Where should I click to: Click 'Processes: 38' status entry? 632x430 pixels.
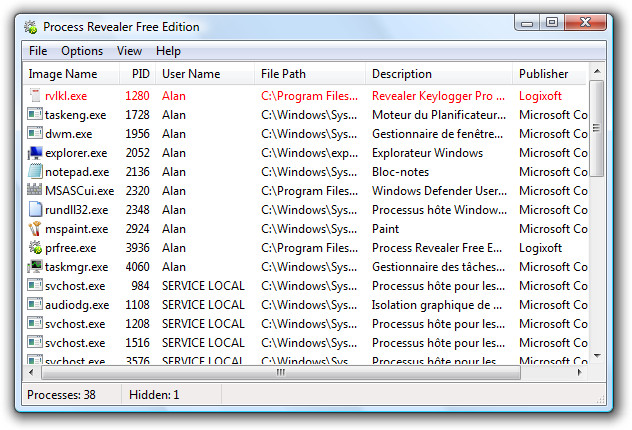(x=61, y=395)
